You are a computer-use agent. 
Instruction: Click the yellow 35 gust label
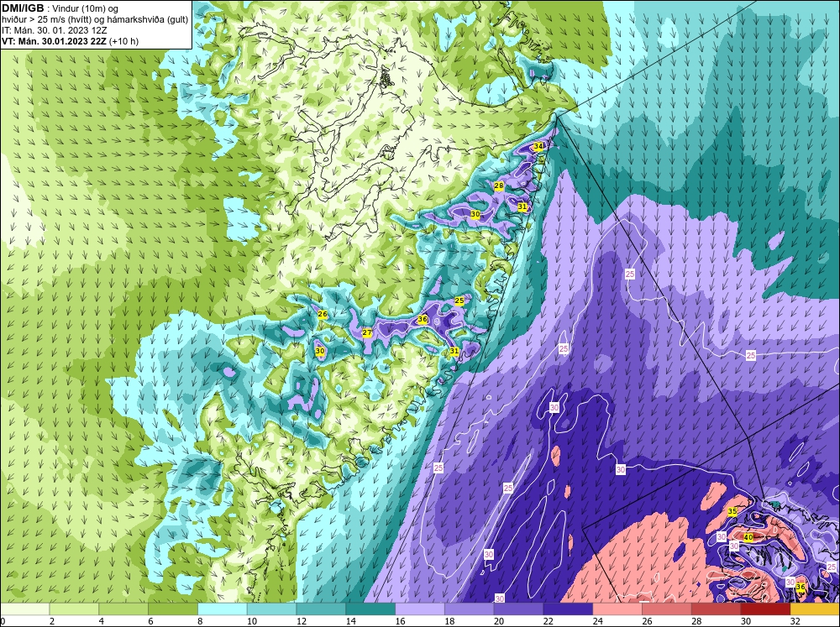(732, 511)
